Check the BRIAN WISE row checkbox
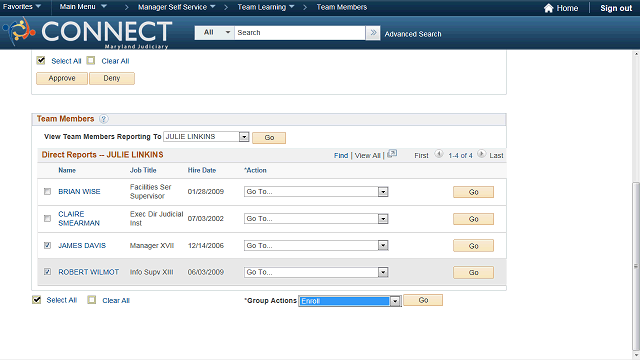This screenshot has height=360, width=640. pyautogui.click(x=47, y=191)
